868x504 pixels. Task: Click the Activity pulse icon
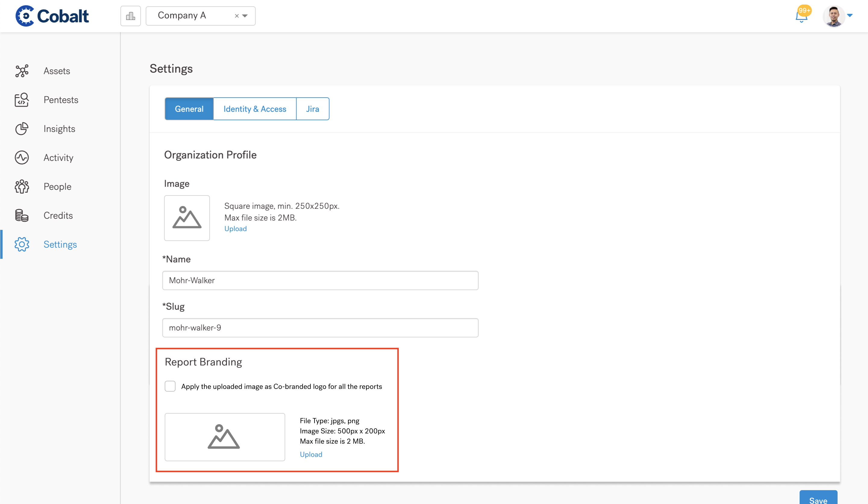coord(22,158)
